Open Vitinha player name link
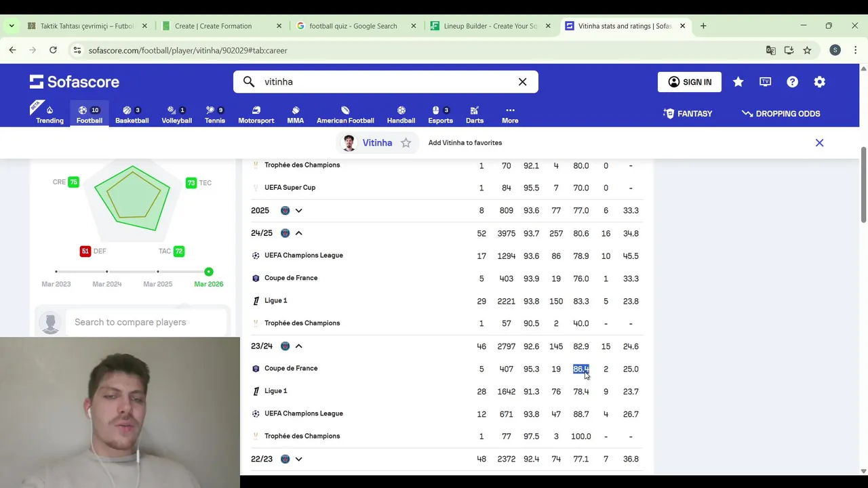868x488 pixels. (377, 143)
